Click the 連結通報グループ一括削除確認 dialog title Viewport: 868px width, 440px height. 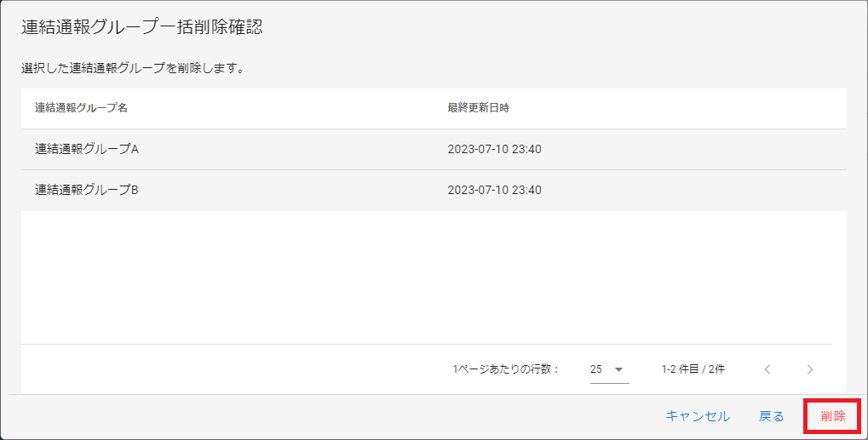tap(141, 27)
